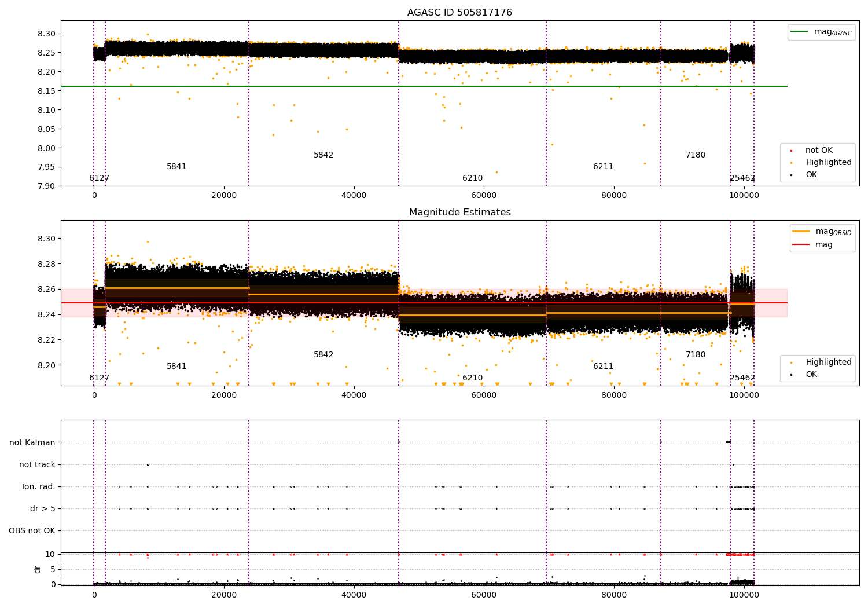Click obsid label '25462' in Magnitude Estimates plot
This screenshot has height=608, width=868.
[x=742, y=378]
